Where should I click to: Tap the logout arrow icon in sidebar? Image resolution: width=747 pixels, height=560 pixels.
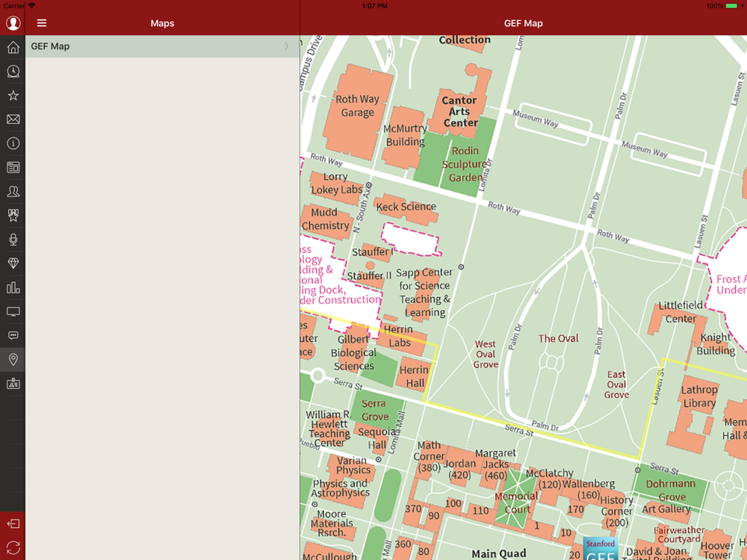[13, 524]
